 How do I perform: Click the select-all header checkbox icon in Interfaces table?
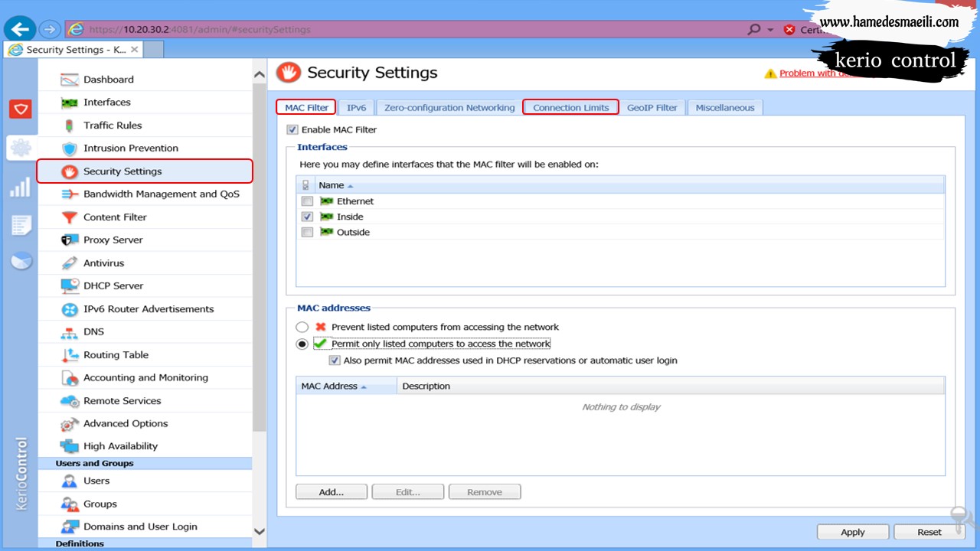pos(306,185)
